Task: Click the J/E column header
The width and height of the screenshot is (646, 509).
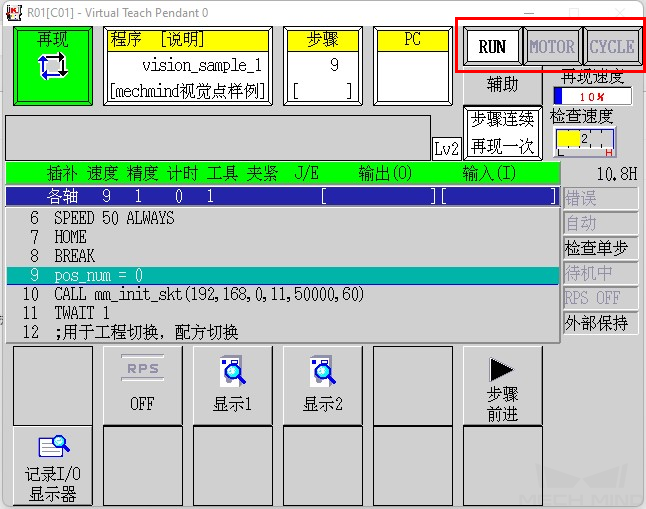Action: (307, 173)
